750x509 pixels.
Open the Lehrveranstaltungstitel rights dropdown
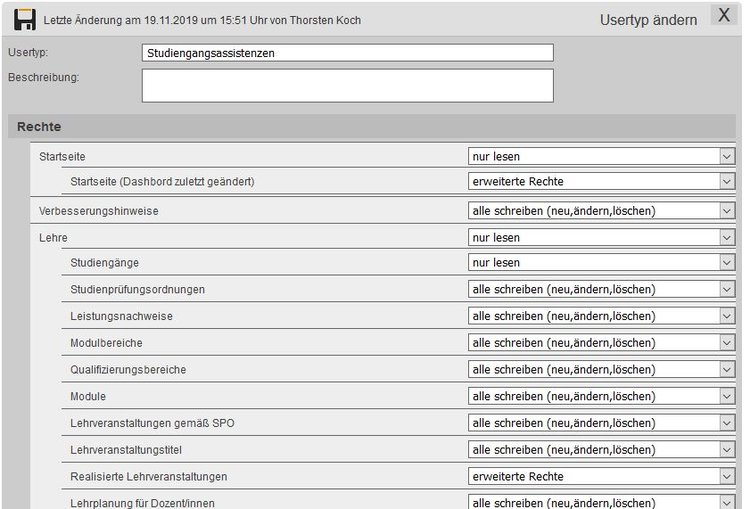(601, 450)
